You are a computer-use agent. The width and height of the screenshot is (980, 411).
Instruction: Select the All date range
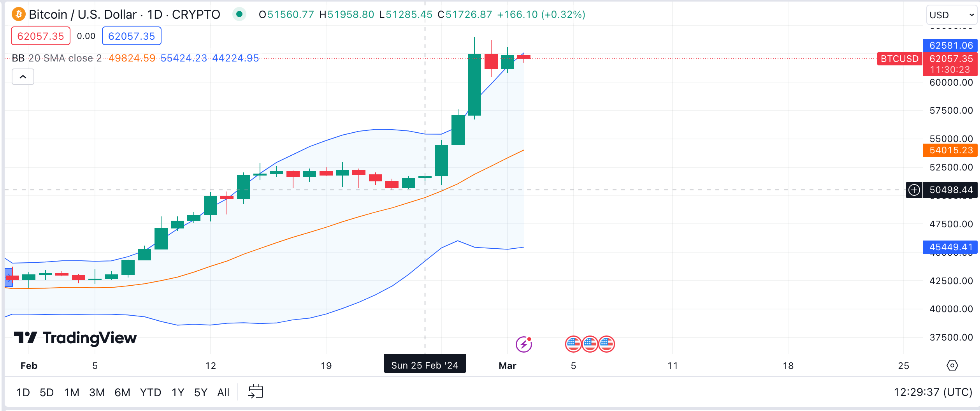point(223,393)
